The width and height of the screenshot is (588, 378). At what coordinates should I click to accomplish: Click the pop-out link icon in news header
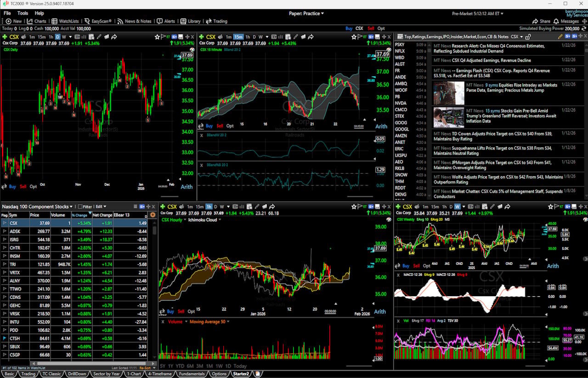pyautogui.click(x=528, y=37)
